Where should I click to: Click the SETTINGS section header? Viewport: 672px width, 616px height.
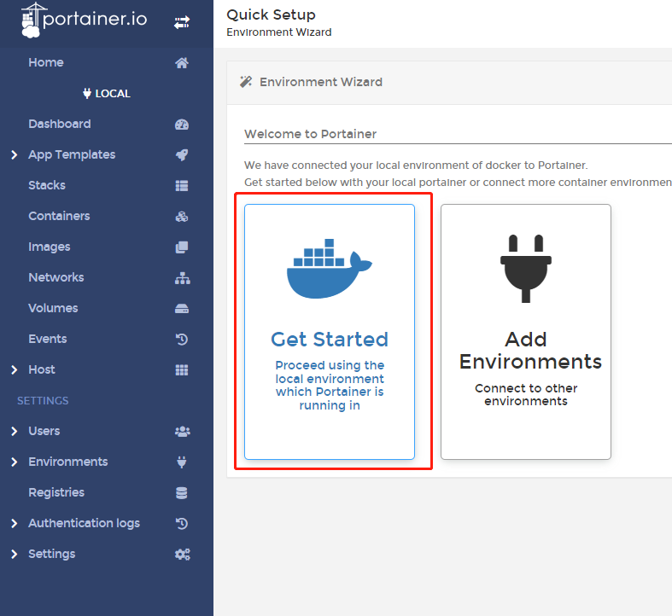click(x=43, y=400)
